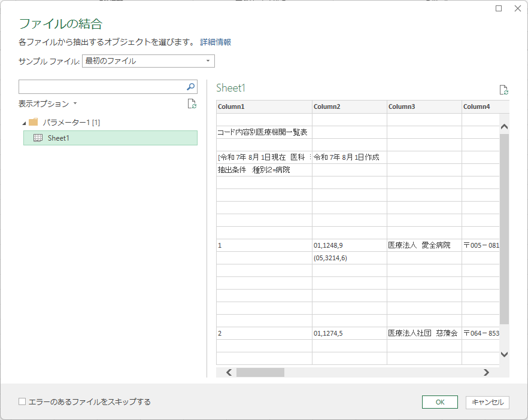This screenshot has height=420, width=528.
Task: Click the right arrow of the horizontal scrollbar
Action: (487, 372)
